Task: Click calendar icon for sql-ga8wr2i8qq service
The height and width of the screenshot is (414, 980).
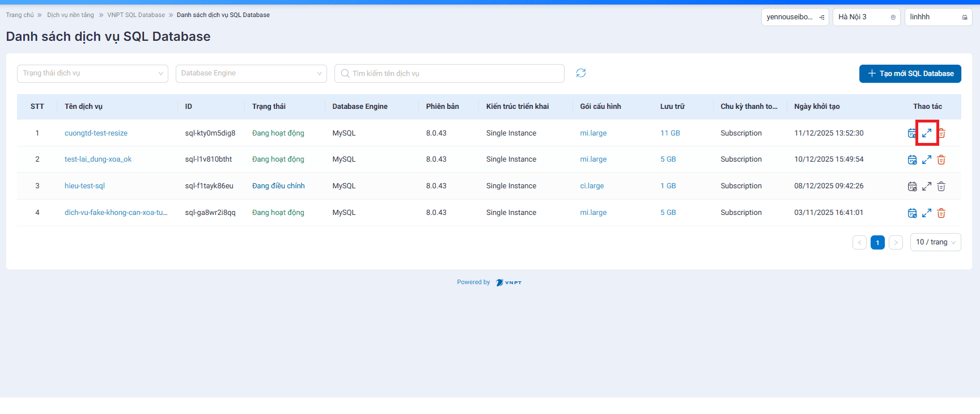Action: [912, 213]
